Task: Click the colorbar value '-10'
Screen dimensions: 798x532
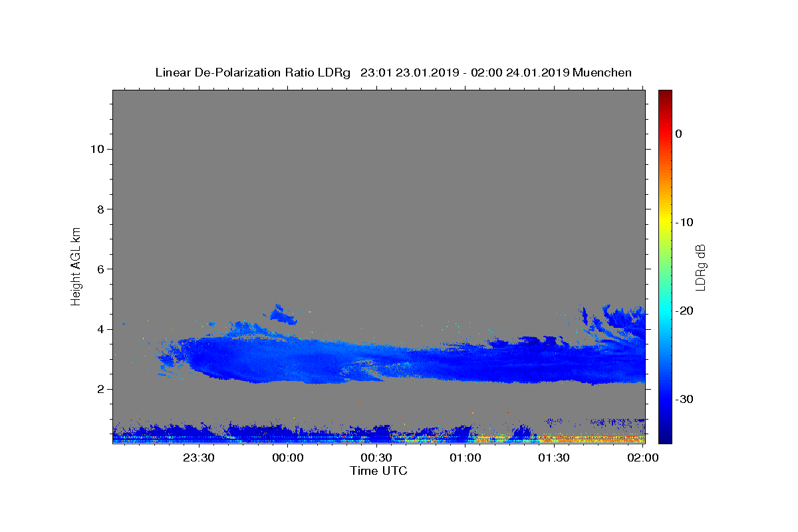Action: [x=685, y=222]
